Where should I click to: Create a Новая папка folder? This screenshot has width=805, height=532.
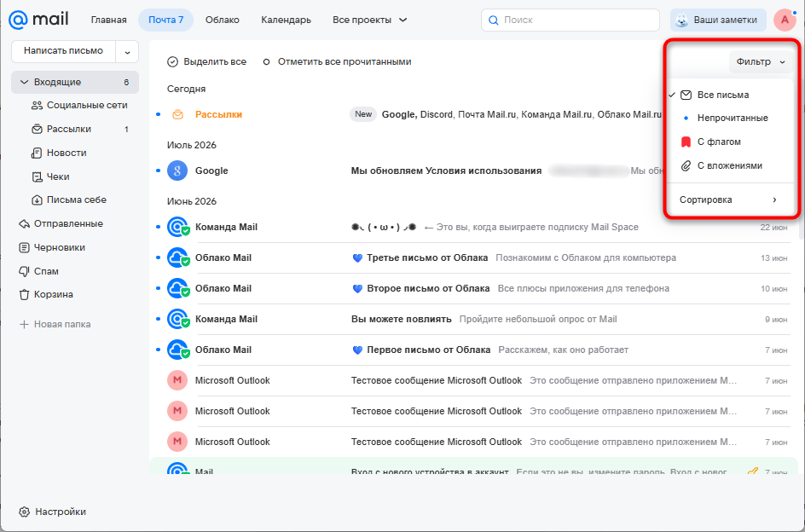55,325
